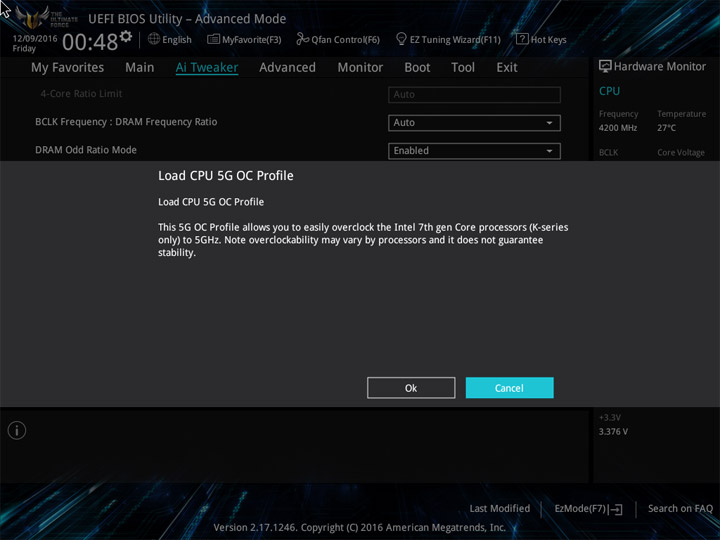
Task: Click the +3.3V label
Action: point(610,417)
